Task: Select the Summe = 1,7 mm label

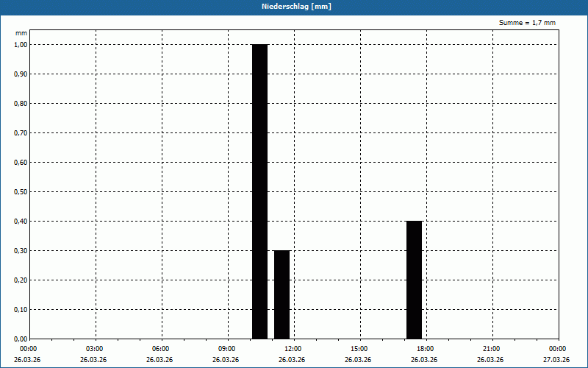Action: pos(527,23)
